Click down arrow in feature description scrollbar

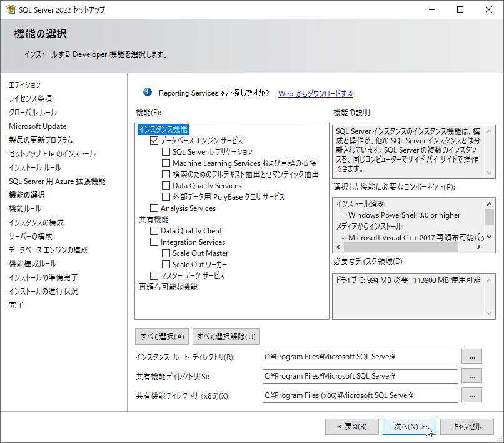point(489,173)
